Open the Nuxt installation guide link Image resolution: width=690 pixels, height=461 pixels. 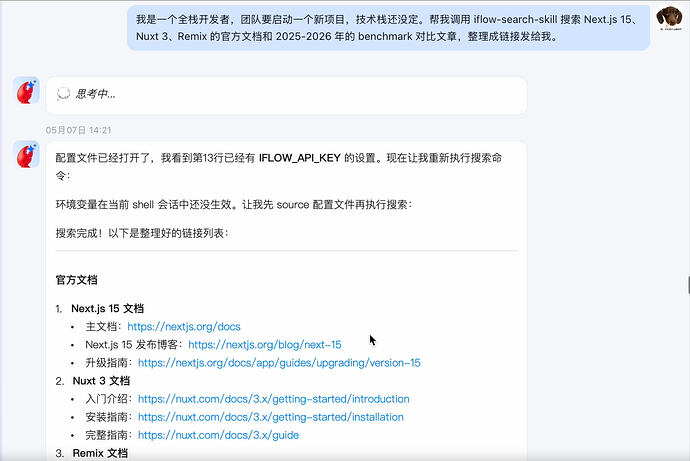pos(271,417)
